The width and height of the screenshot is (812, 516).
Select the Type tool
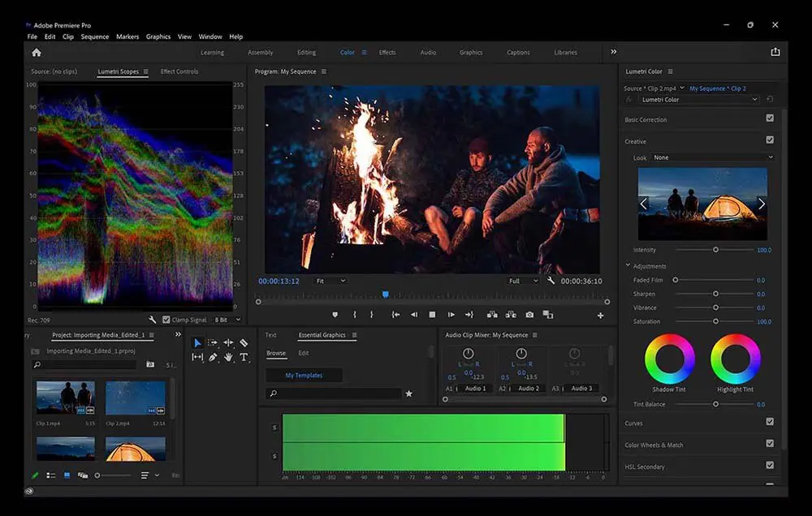point(244,357)
